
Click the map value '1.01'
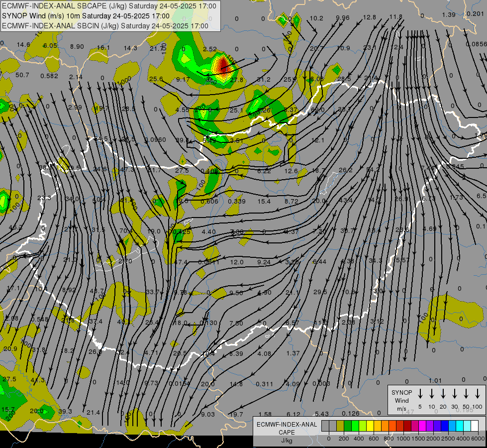coord(435,380)
